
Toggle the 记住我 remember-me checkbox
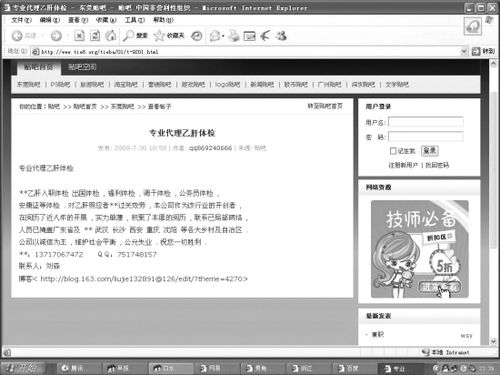[393, 151]
